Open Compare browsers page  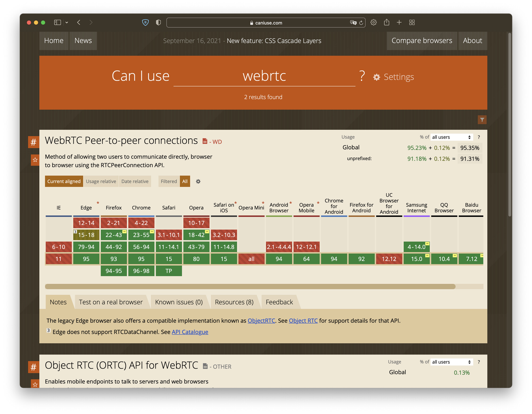tap(422, 41)
